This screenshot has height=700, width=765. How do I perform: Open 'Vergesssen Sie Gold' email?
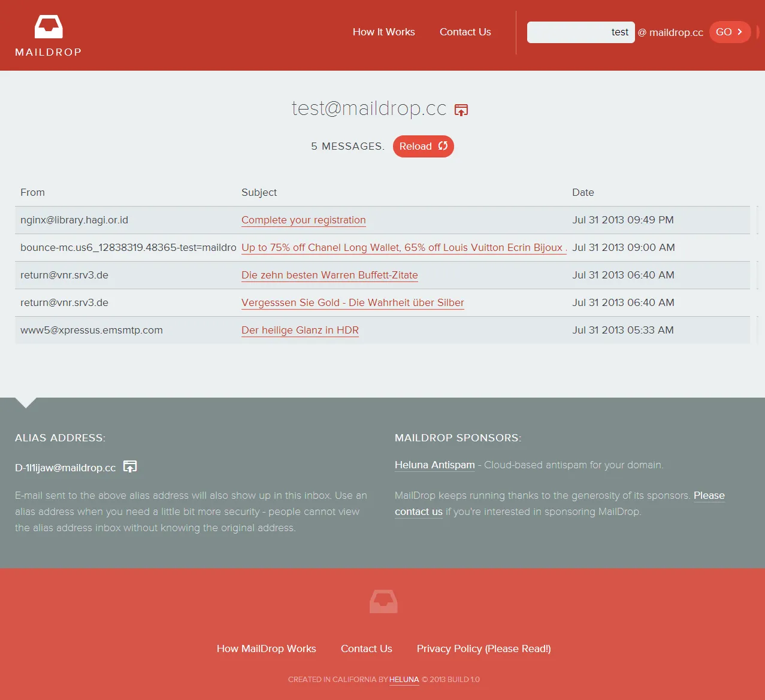[x=352, y=302]
